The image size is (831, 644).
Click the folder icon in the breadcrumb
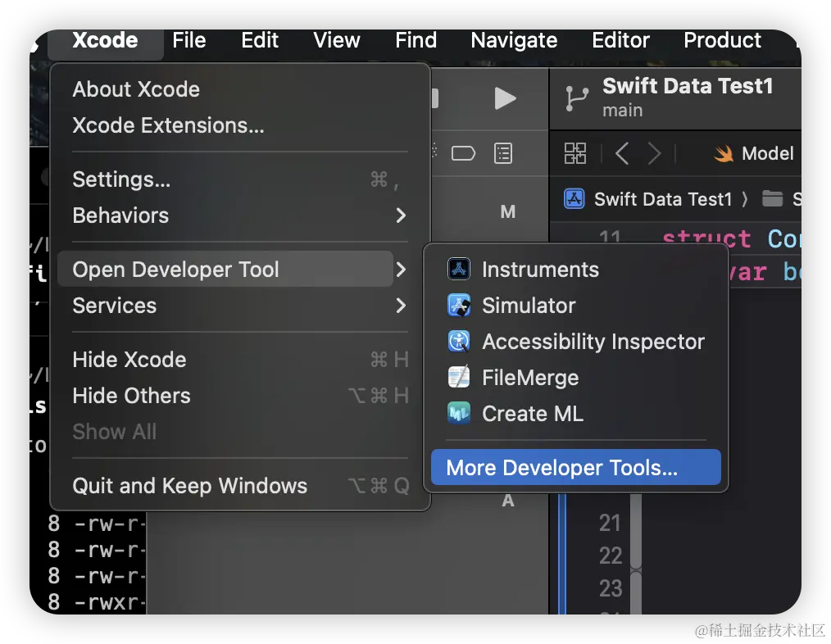coord(772,199)
